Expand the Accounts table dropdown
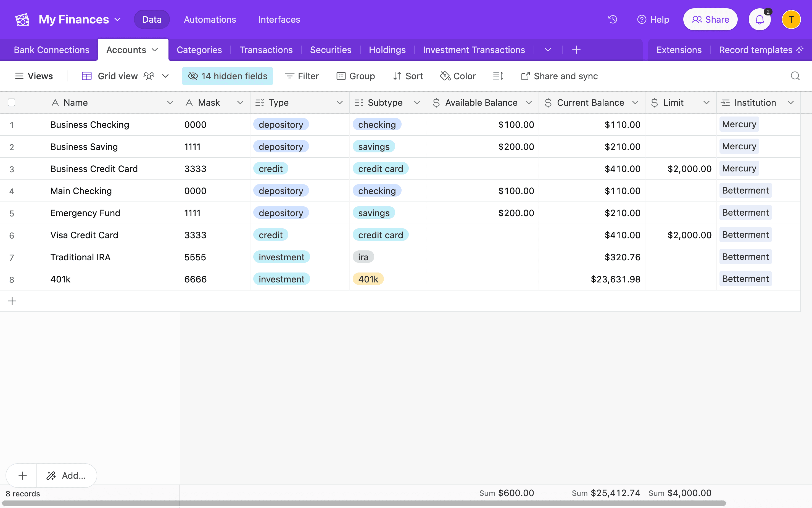 coord(155,49)
